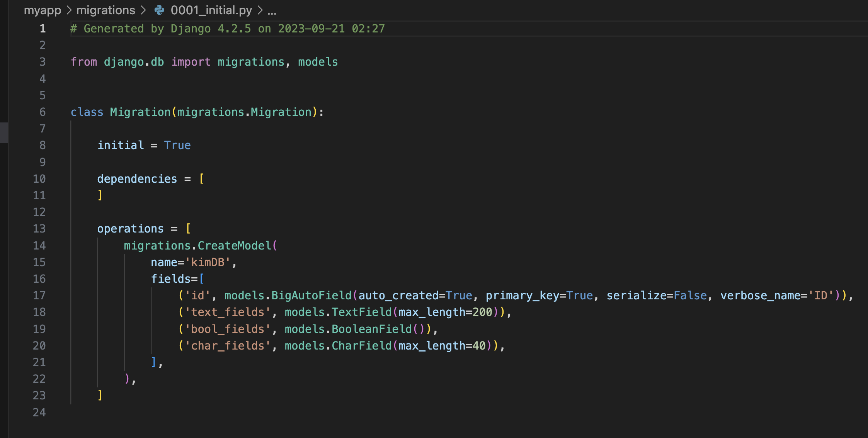
Task: Click 'fields=' on line 16
Action: pyautogui.click(x=174, y=279)
